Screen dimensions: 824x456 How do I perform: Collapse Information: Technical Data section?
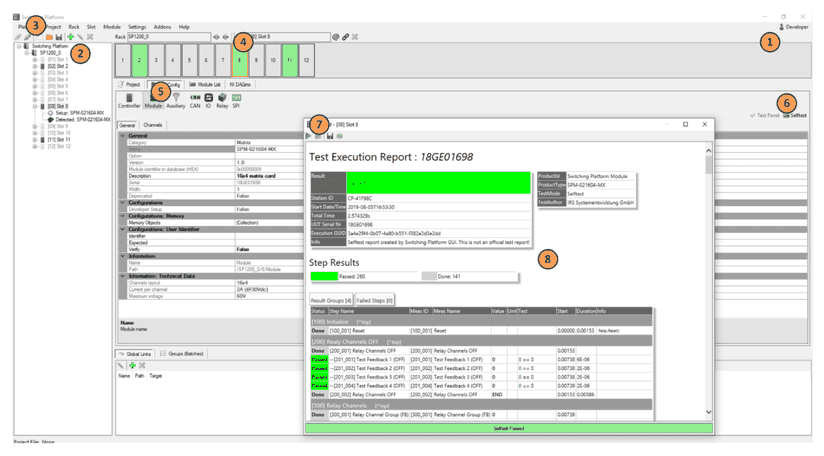click(x=122, y=276)
